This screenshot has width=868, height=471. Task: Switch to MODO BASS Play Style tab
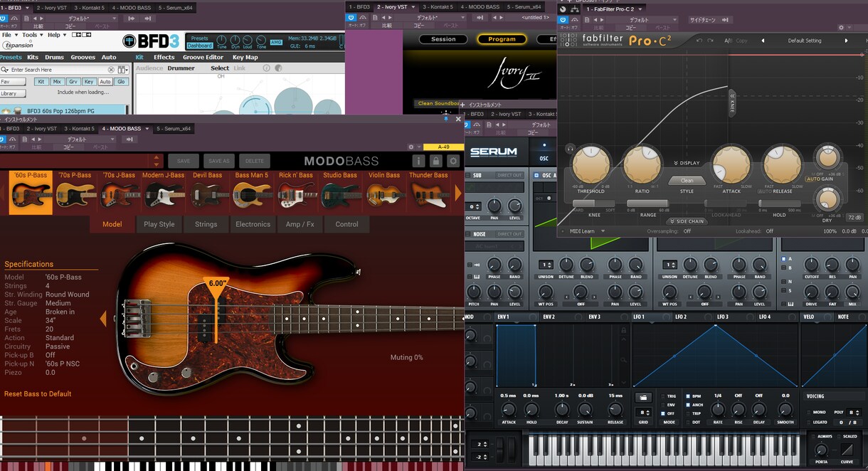pyautogui.click(x=159, y=224)
